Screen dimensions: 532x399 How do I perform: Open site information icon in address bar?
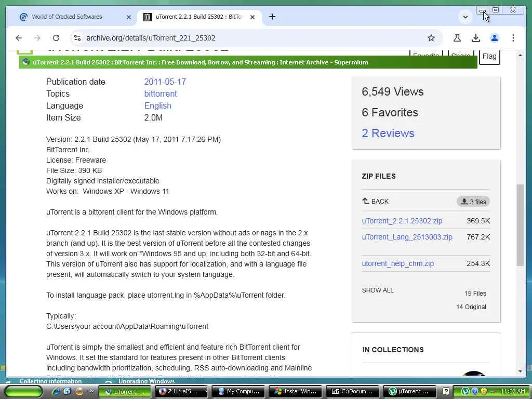77,38
